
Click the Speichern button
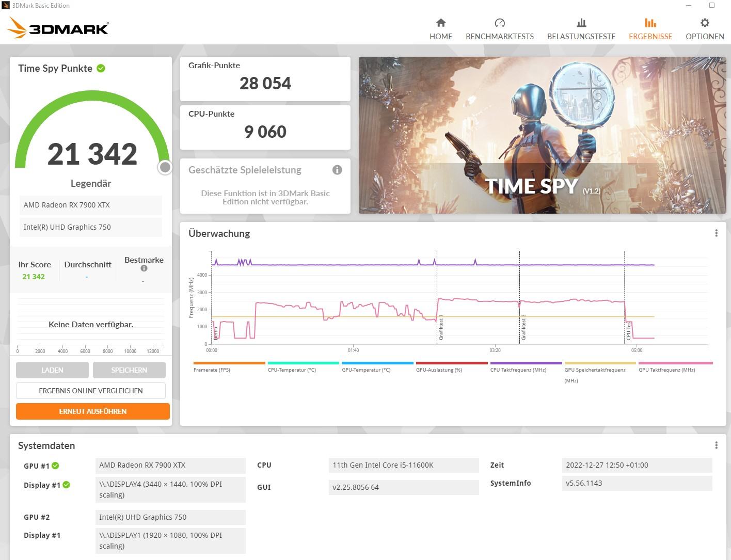tap(129, 370)
